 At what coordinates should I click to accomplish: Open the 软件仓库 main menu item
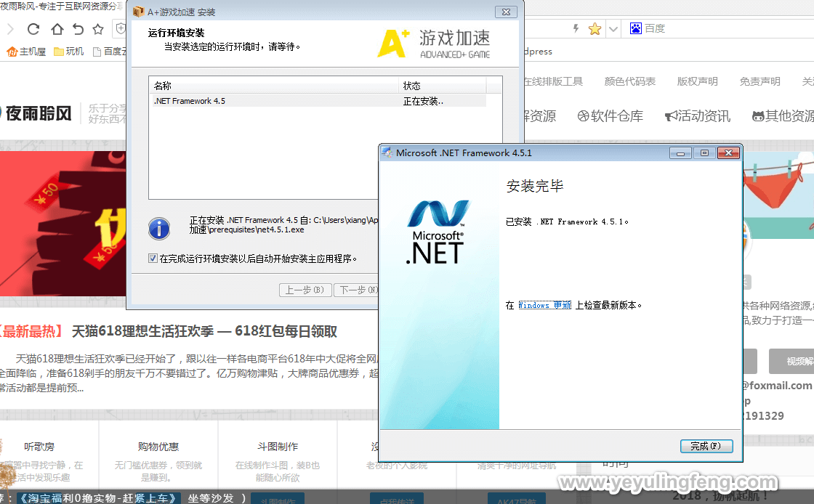(610, 115)
